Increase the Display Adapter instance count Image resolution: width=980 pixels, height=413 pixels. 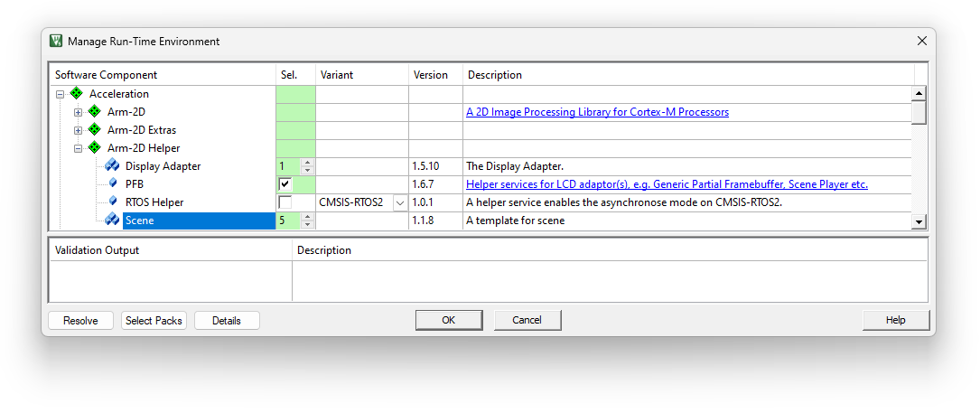tap(307, 163)
